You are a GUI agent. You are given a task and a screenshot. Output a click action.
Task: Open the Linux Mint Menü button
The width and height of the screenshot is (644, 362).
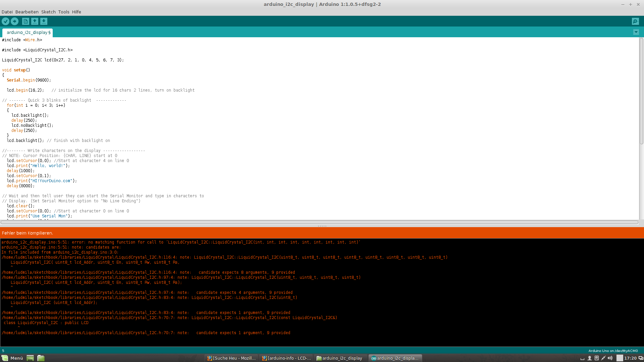pyautogui.click(x=12, y=358)
